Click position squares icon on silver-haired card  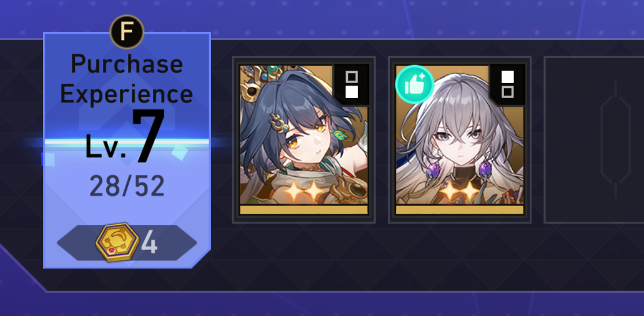pyautogui.click(x=508, y=84)
